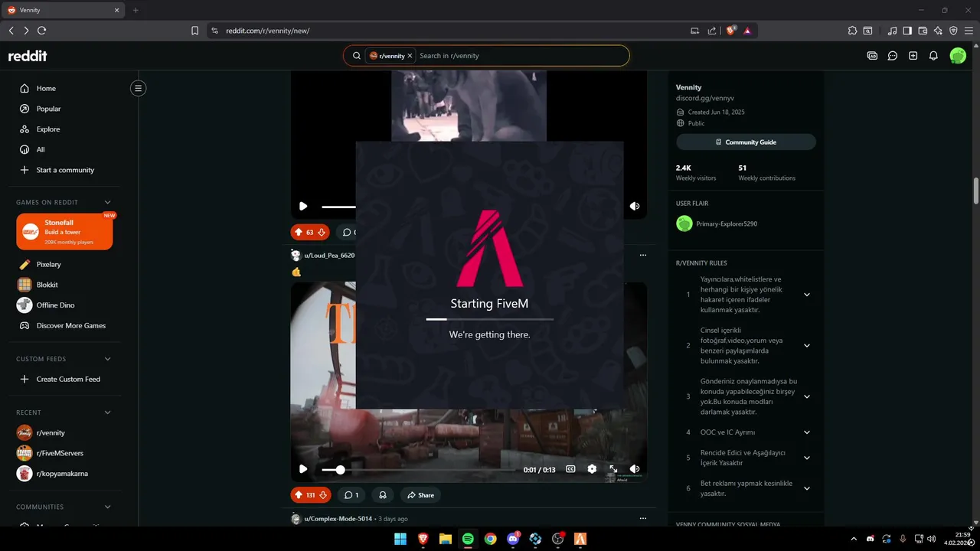Viewport: 980px width, 551px height.
Task: Click the award icon on 131-vote post
Action: (x=383, y=495)
